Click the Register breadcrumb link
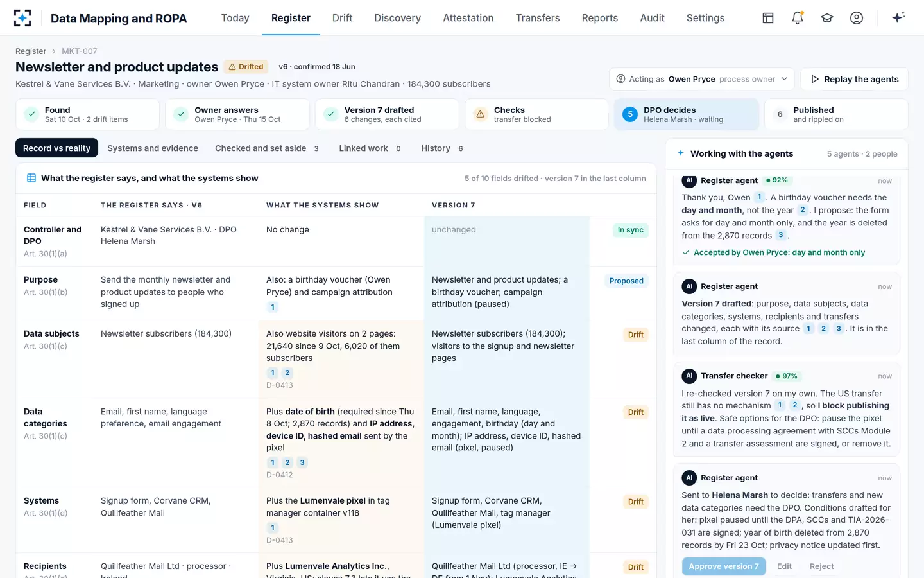924x578 pixels. pos(31,51)
